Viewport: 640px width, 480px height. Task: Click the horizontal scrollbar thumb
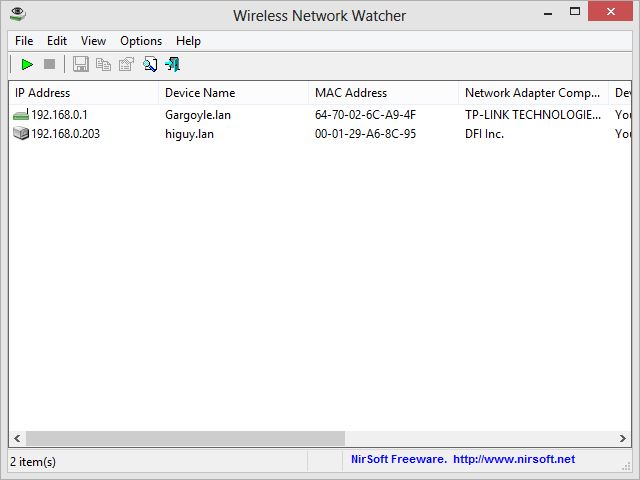[x=185, y=439]
